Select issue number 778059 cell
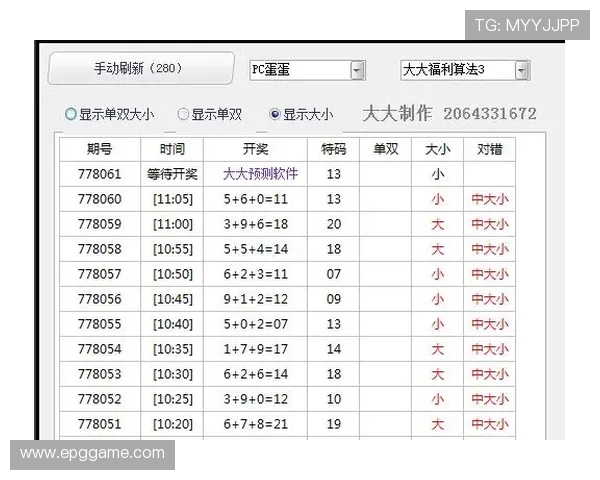The height and width of the screenshot is (480, 600). pos(100,224)
